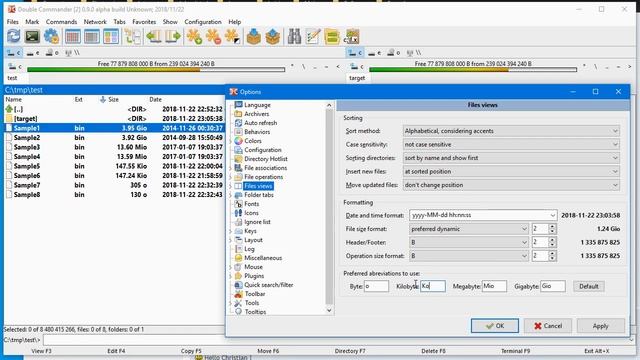Screen dimensions: 640x360
Task: Click the Refresh toolbar icon
Action: [13, 37]
